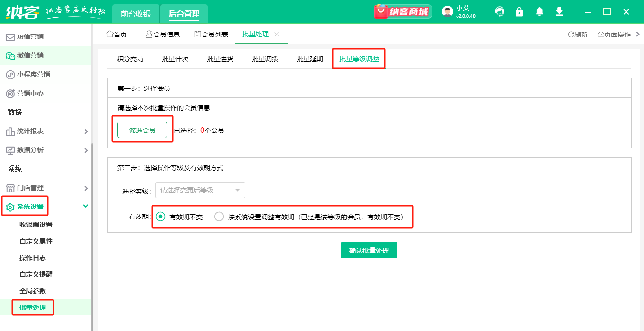This screenshot has height=331, width=644.
Task: Click the 筛选会员 button
Action: (142, 130)
